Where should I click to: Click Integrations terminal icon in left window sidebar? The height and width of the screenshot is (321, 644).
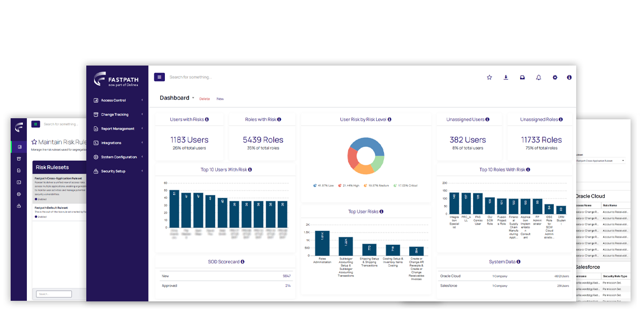tap(19, 182)
